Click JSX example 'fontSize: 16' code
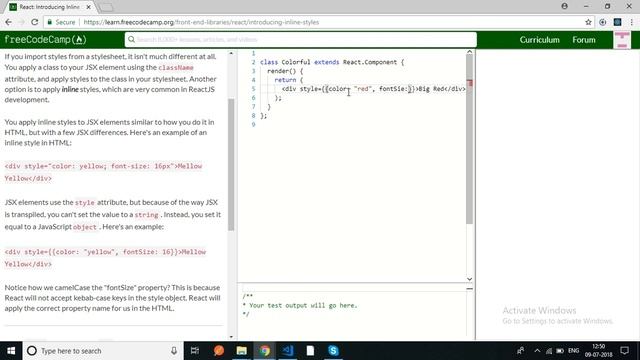Viewport: 640px width, 360px height. (148, 252)
